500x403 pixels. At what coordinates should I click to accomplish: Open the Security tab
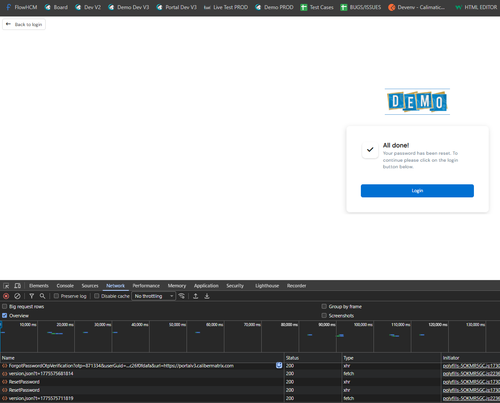click(x=235, y=286)
